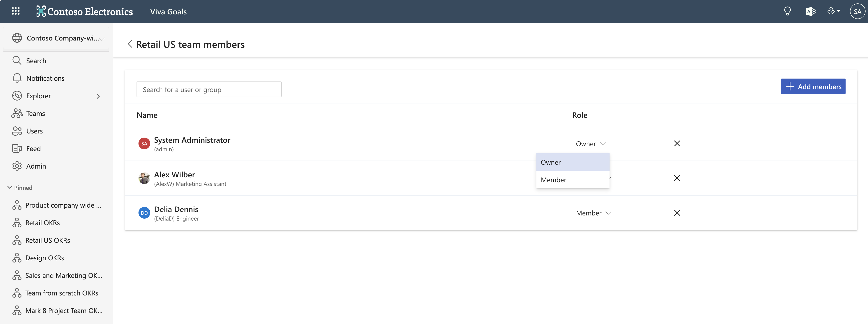Image resolution: width=868 pixels, height=324 pixels.
Task: Click the (DeliaD) Engineer subtitle
Action: pyautogui.click(x=176, y=218)
